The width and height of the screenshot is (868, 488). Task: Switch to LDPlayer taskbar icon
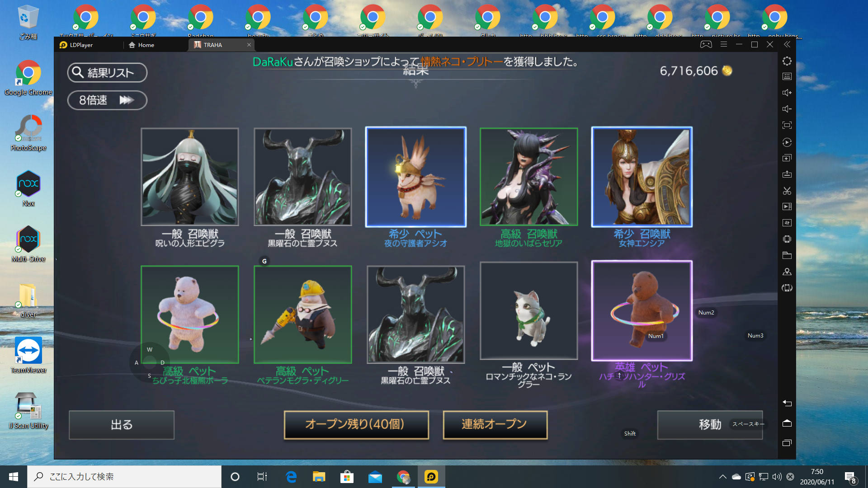click(431, 477)
